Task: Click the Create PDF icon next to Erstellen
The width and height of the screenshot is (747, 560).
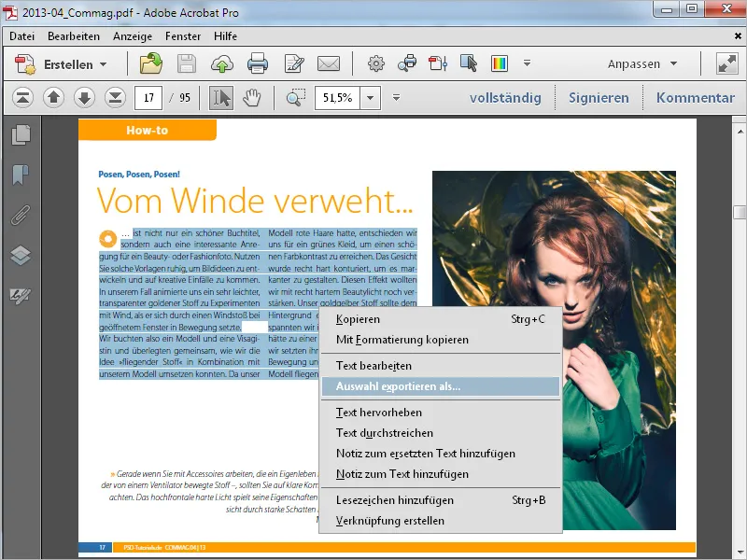Action: click(25, 64)
